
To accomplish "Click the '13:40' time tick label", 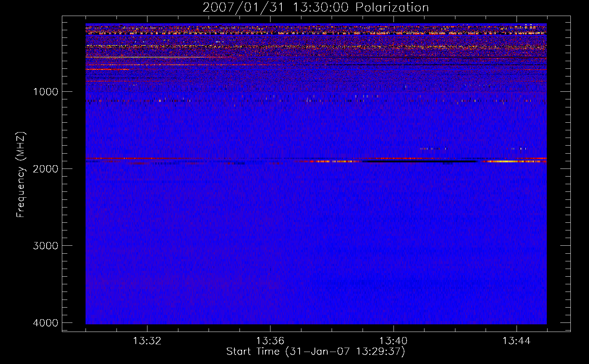I will [x=393, y=341].
